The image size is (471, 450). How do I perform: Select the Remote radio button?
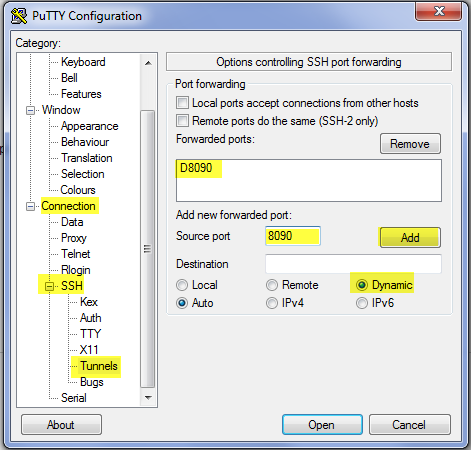(272, 285)
